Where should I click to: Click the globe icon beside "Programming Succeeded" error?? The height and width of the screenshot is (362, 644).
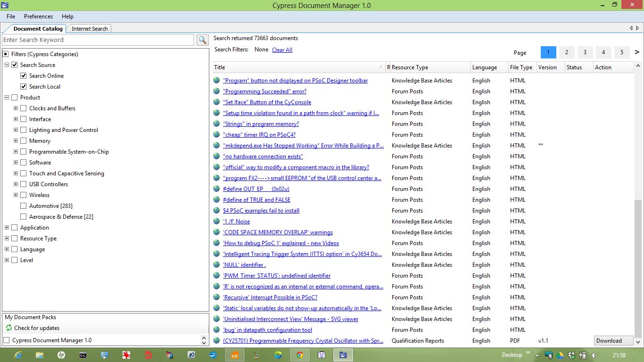pos(216,91)
